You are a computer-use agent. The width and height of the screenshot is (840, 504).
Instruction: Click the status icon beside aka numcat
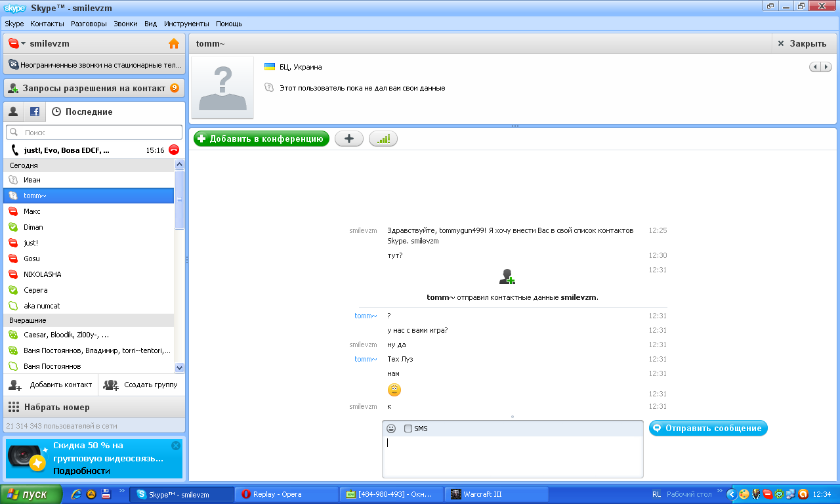[12, 306]
